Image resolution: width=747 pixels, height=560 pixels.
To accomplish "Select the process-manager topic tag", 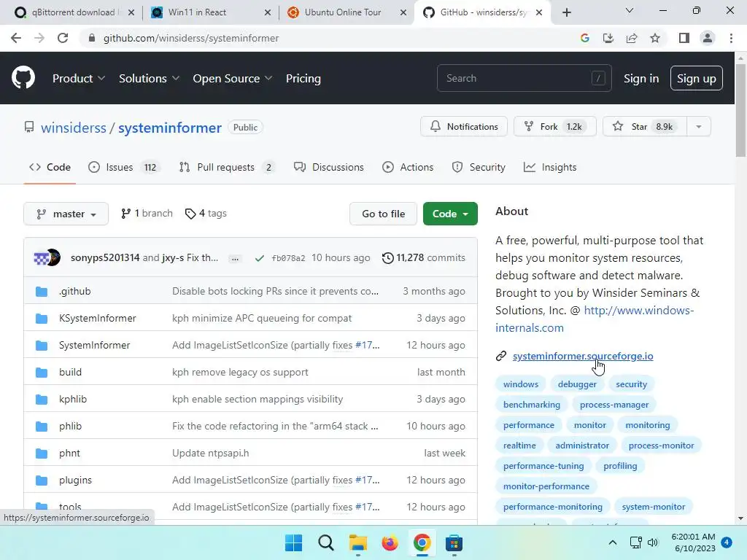I will 614,405.
